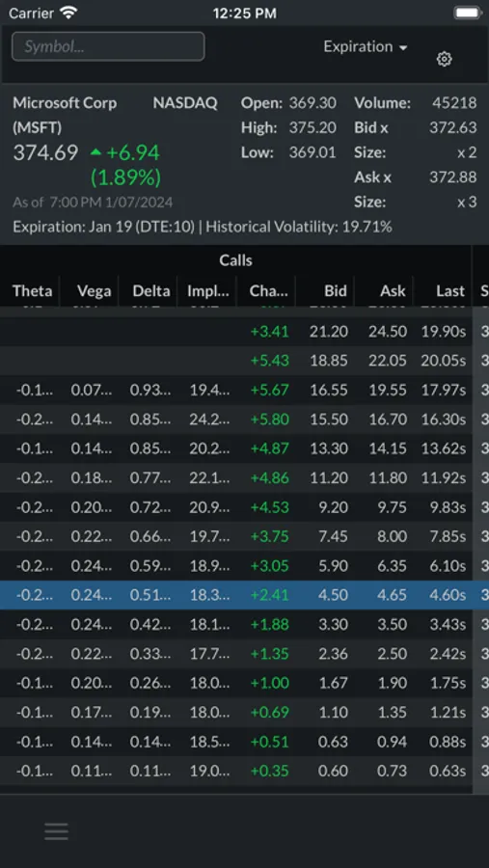The width and height of the screenshot is (489, 868).
Task: Click the Bid x value 372.63
Action: pyautogui.click(x=453, y=128)
